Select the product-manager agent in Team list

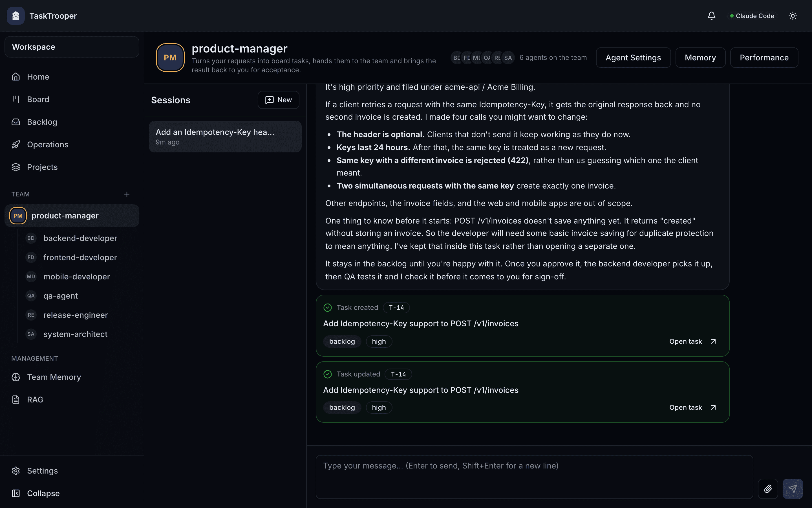(x=72, y=216)
